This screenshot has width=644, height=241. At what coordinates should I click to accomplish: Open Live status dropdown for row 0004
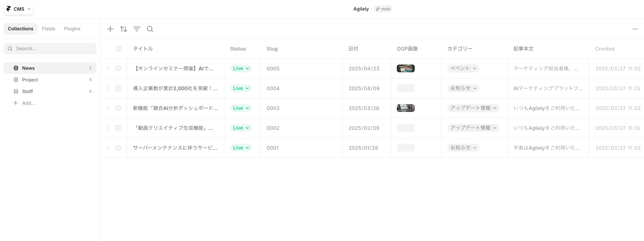point(241,88)
